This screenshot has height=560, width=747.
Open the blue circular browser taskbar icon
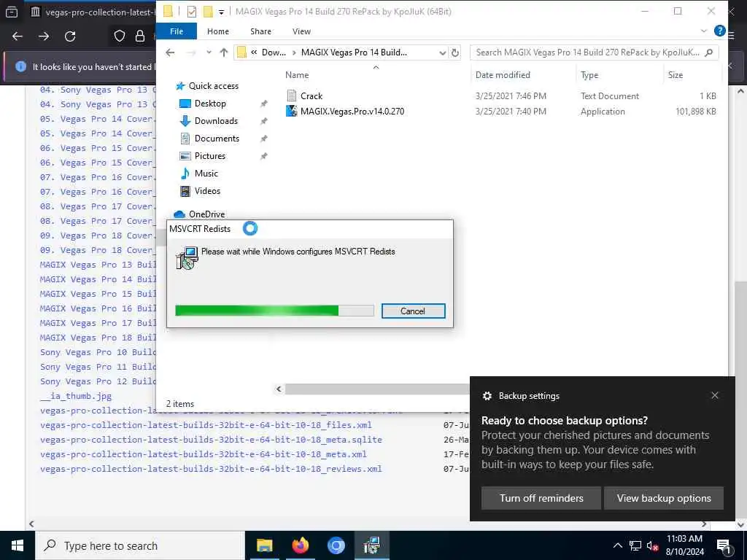coord(336,545)
